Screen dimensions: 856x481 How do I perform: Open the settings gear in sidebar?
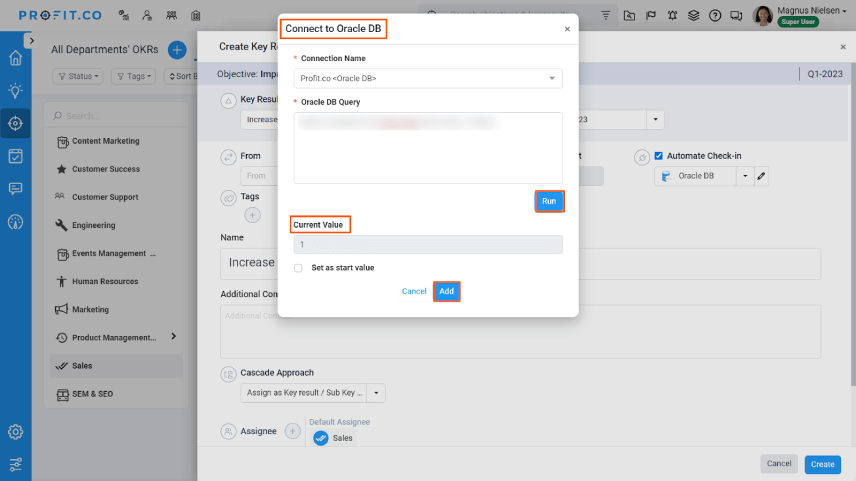point(15,432)
